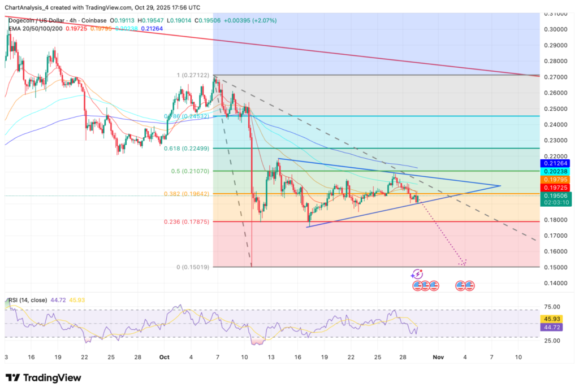Click the leftmost US flag economic event icon

click(x=418, y=285)
